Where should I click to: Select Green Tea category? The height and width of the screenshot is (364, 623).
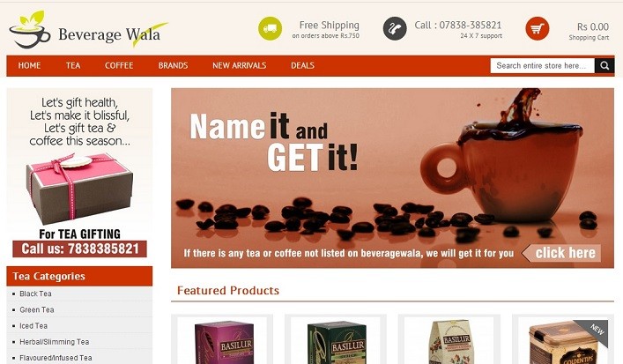(x=36, y=309)
